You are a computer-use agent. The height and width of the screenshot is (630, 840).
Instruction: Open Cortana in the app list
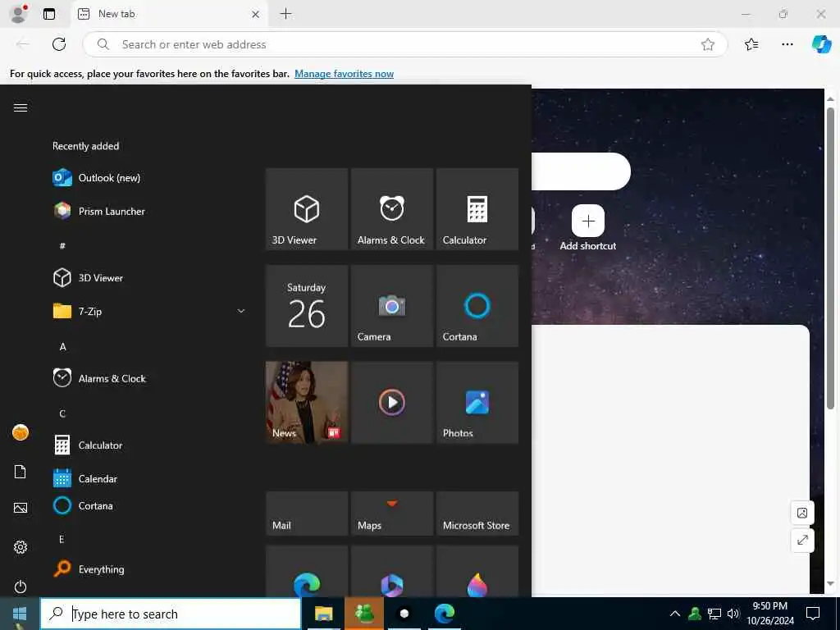(150, 505)
